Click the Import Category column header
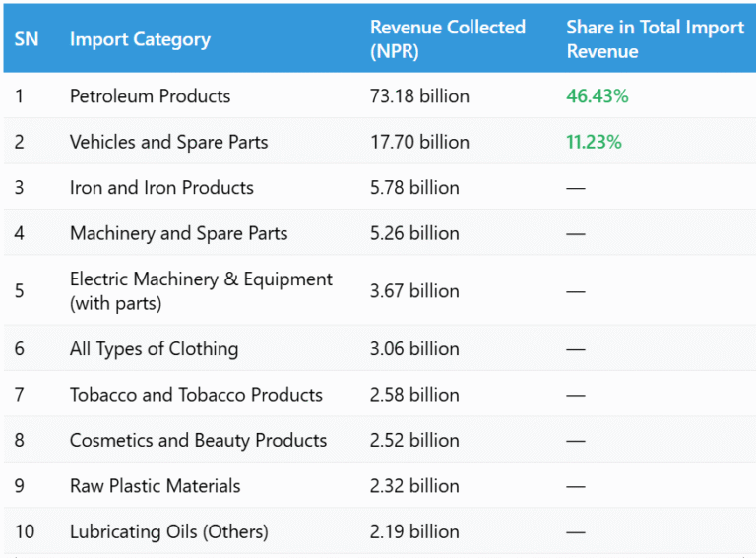This screenshot has height=558, width=756. (140, 39)
